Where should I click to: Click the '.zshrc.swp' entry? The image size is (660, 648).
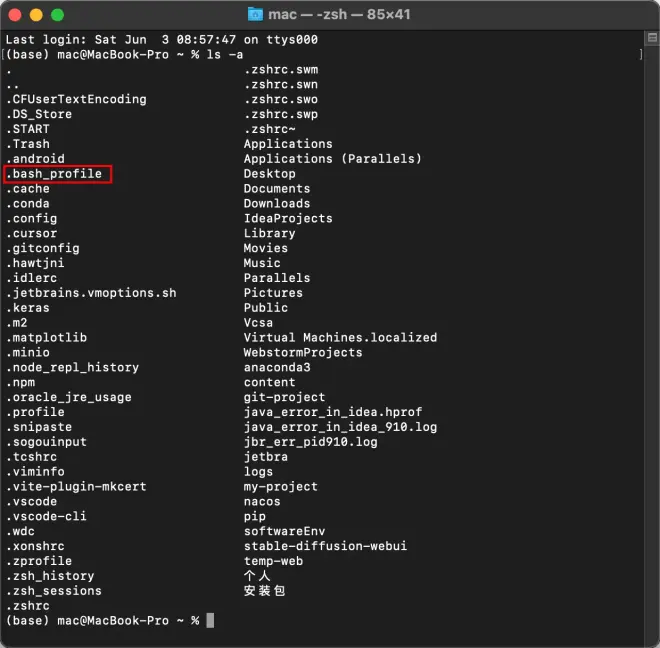[x=281, y=114]
